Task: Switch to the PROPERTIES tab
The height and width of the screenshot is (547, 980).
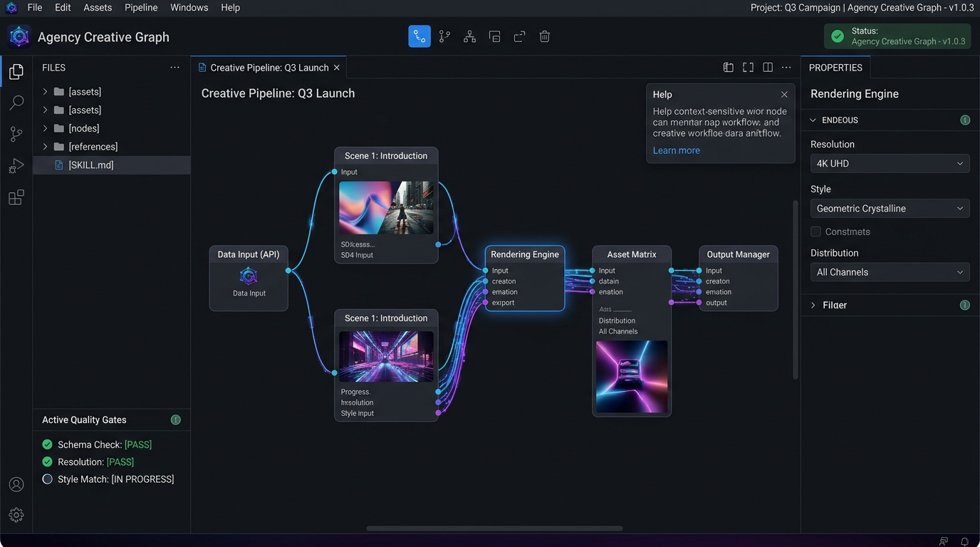Action: [x=835, y=68]
